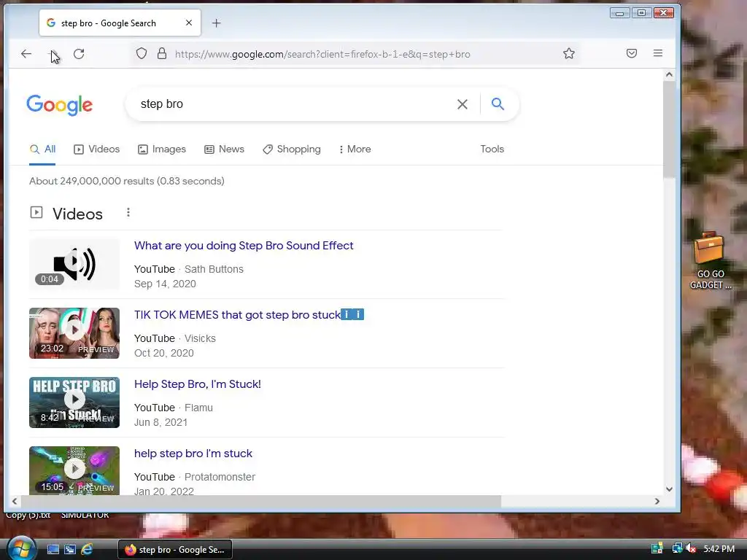Click the 'Oct 20, 2020' date text
The height and width of the screenshot is (560, 747).
pos(164,353)
